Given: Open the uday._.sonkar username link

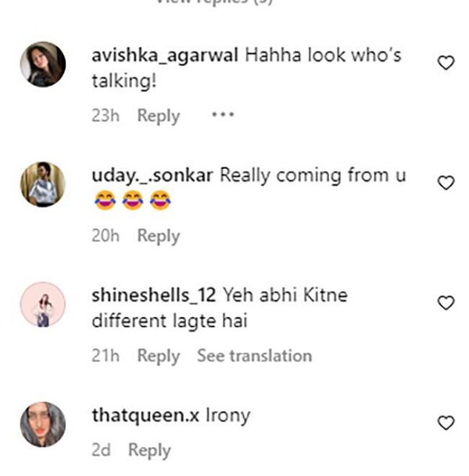Looking at the screenshot, I should [x=152, y=176].
